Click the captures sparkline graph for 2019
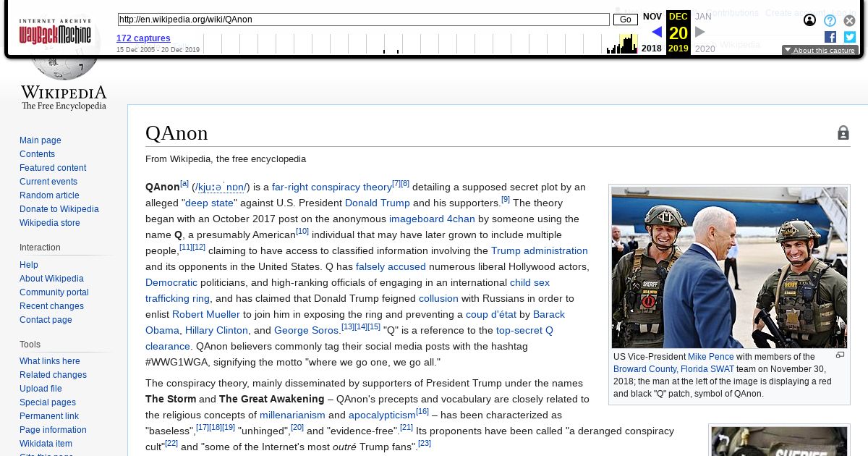 [629, 44]
